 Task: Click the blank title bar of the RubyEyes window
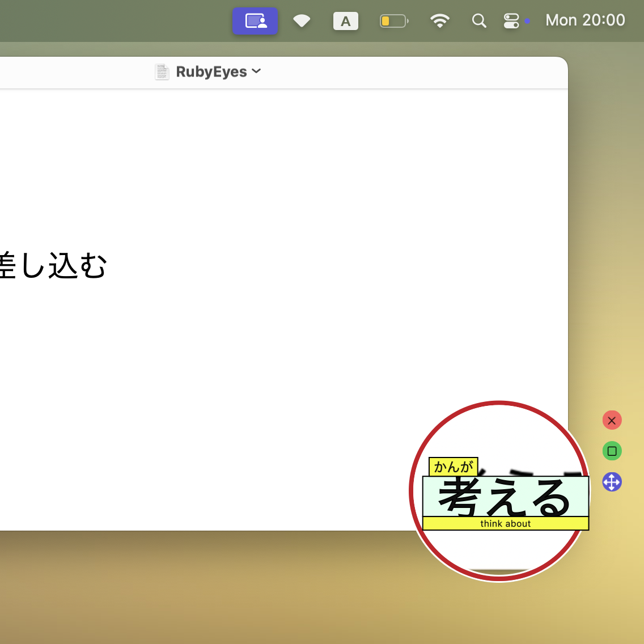tap(397, 73)
